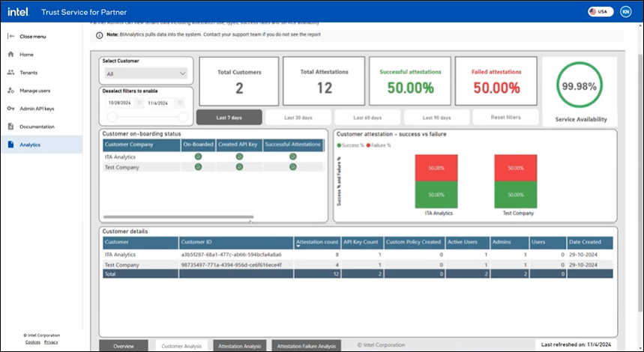Open the start date calendar picker icon
The image size is (644, 352).
[139, 103]
